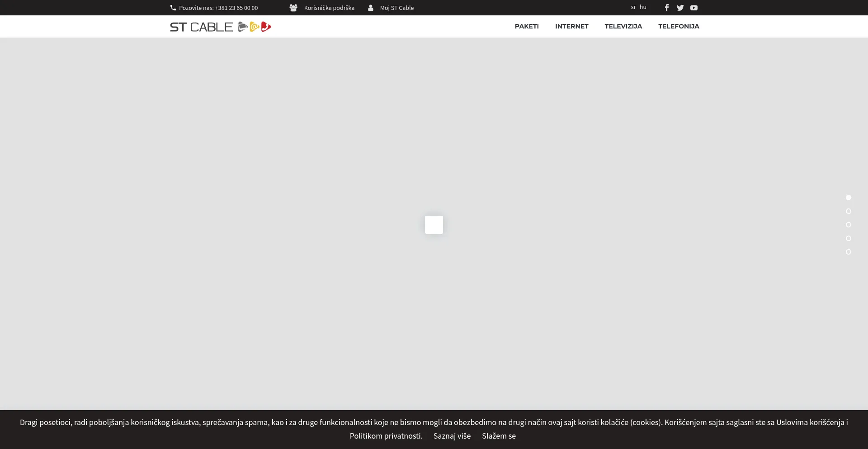Viewport: 868px width, 449px height.
Task: Accept cookies with Slažem se
Action: (499, 436)
